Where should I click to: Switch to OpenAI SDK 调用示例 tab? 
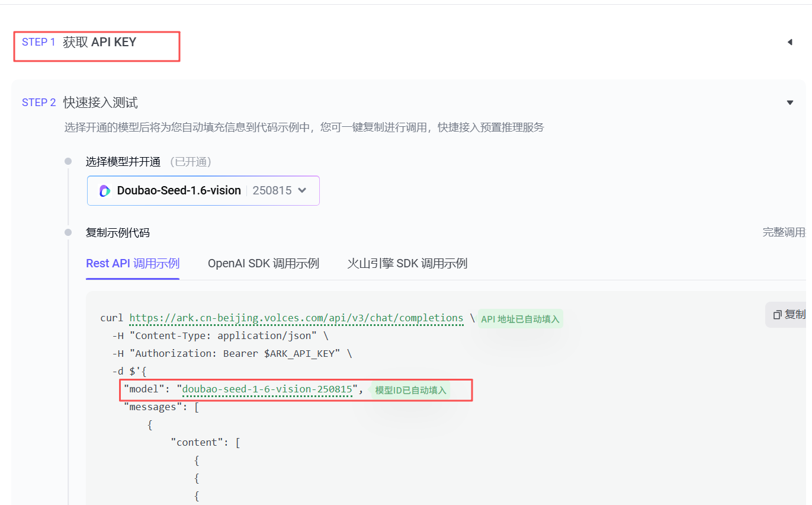pyautogui.click(x=264, y=263)
